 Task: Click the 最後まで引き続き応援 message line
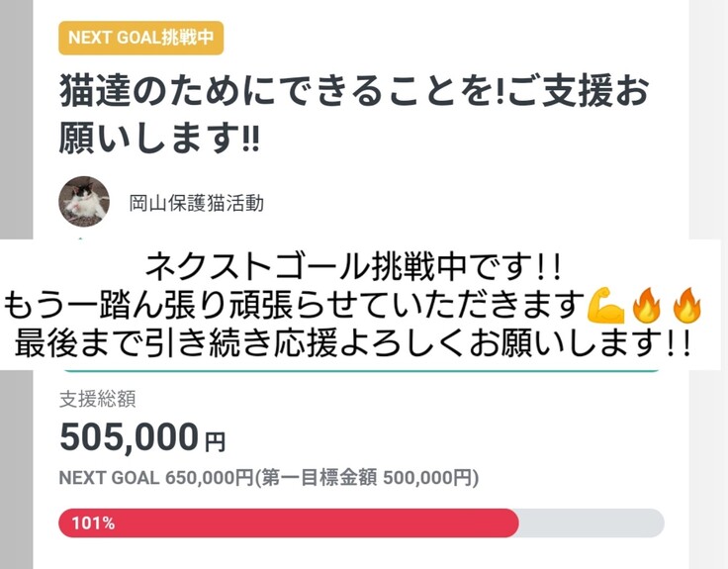click(353, 344)
